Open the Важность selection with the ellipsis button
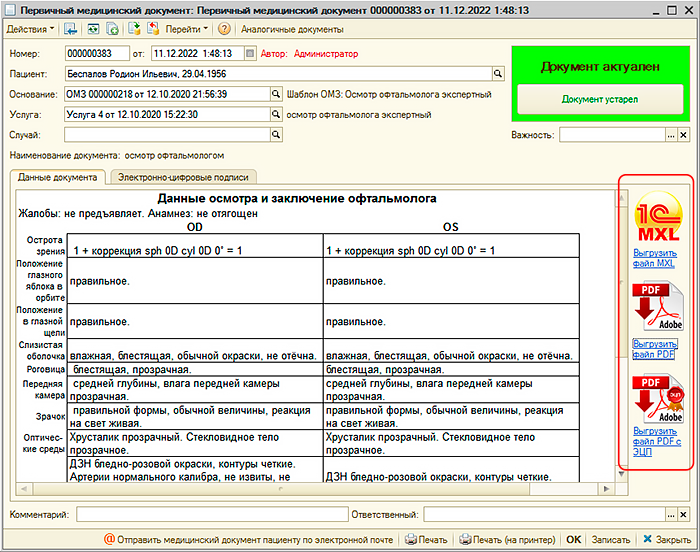Image resolution: width=700 pixels, height=552 pixels. [671, 134]
